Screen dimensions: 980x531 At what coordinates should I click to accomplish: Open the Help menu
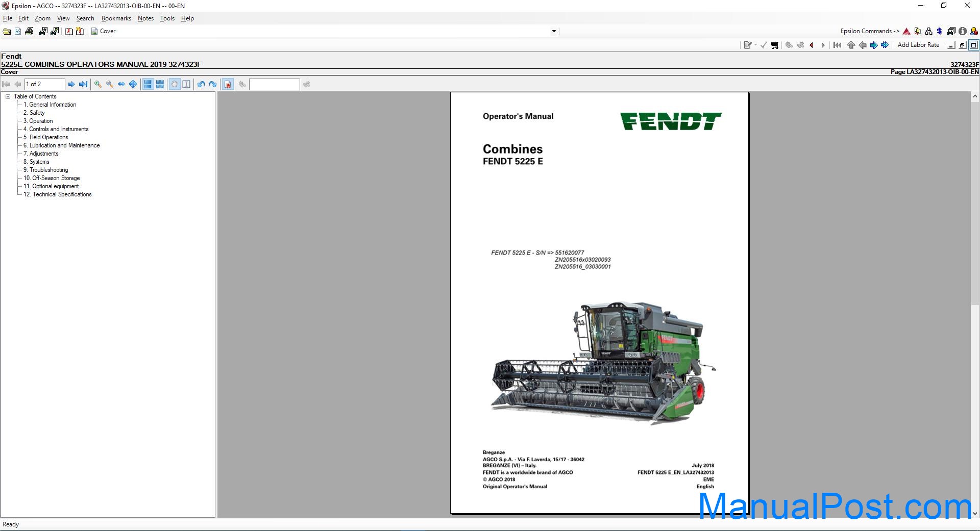point(187,18)
